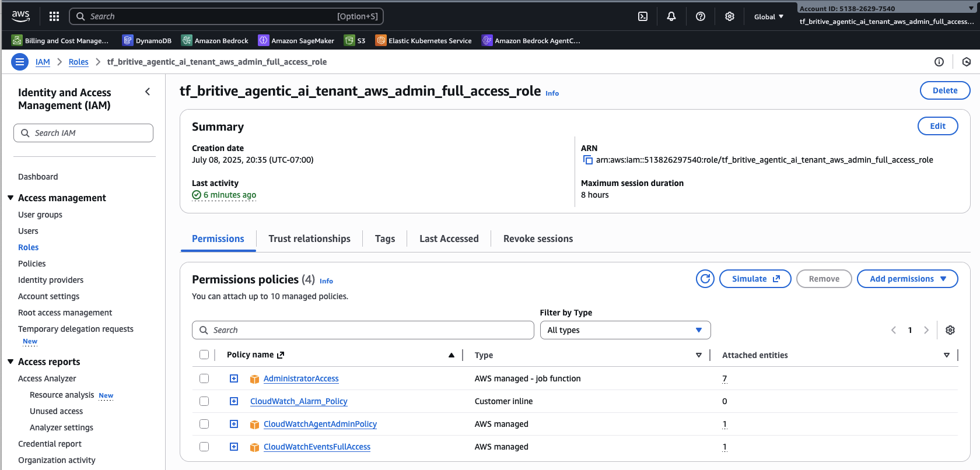
Task: Click the Delete role button
Action: [x=944, y=90]
